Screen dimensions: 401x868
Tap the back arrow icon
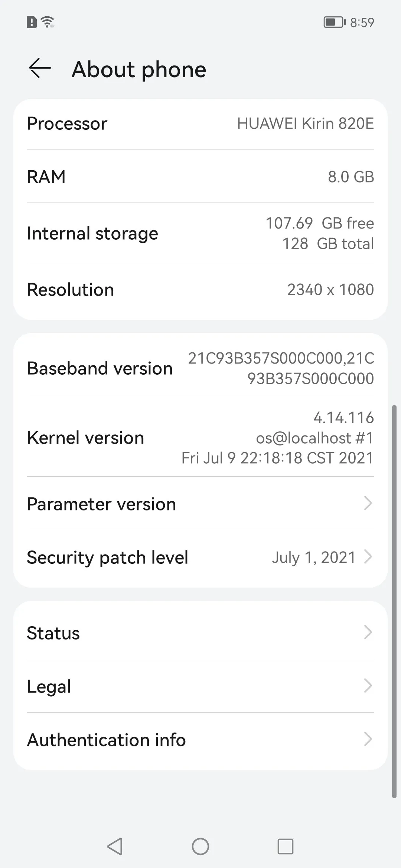[40, 69]
